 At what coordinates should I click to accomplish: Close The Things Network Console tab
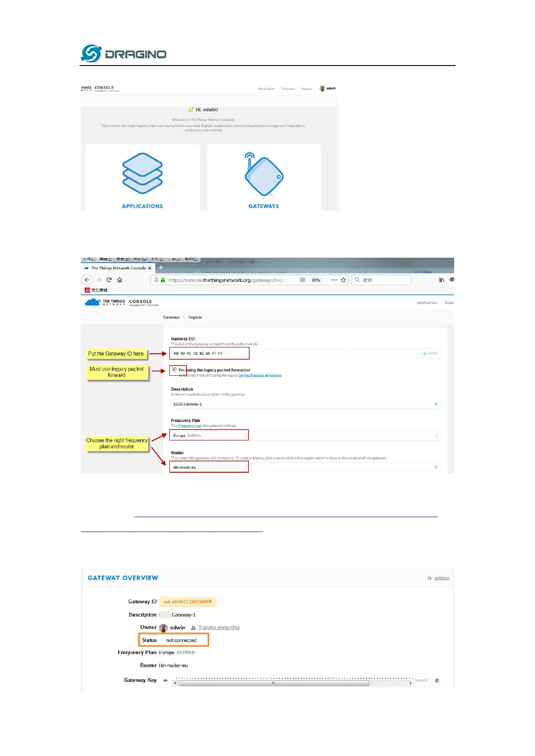point(150,268)
